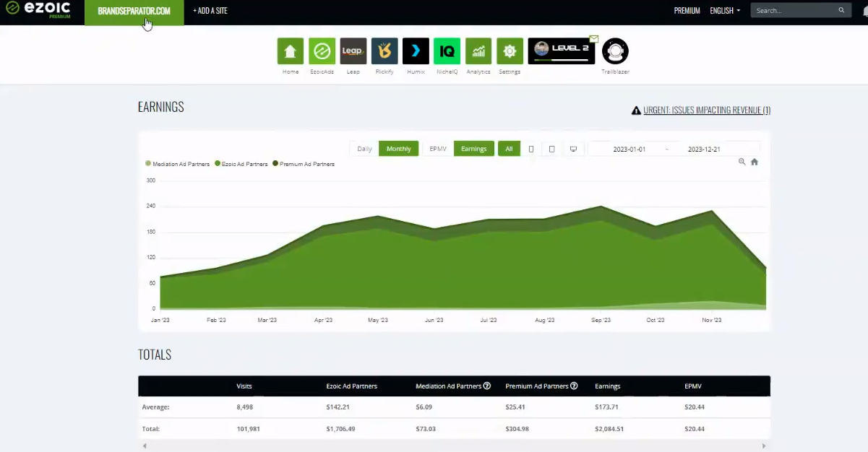
Task: Click the search magnifier icon
Action: point(841,11)
